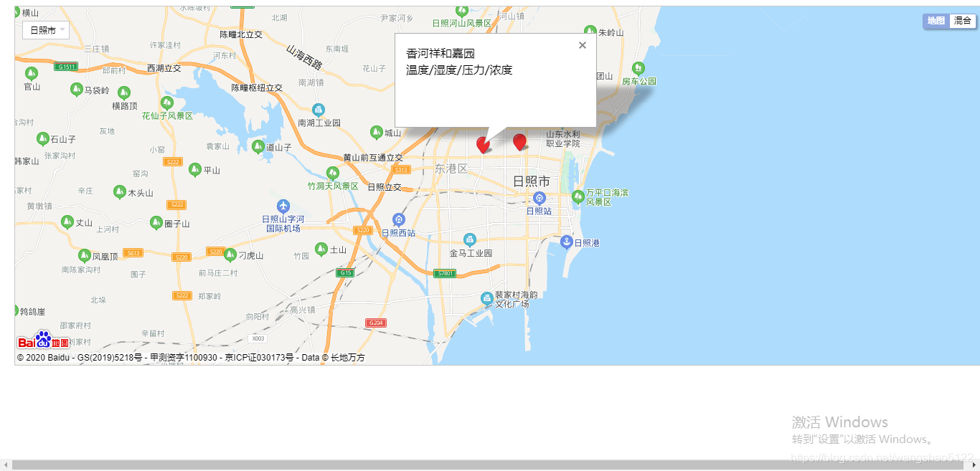Click the scrollbar right arrow
The image size is (980, 471).
(x=974, y=465)
